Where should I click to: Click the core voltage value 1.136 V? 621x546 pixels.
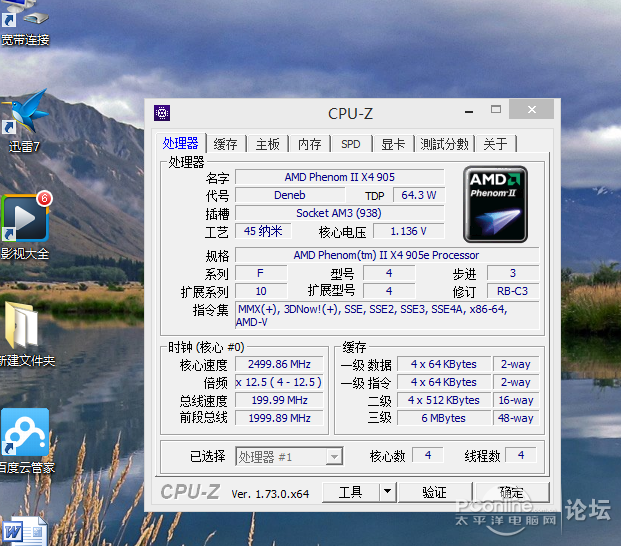tap(409, 231)
